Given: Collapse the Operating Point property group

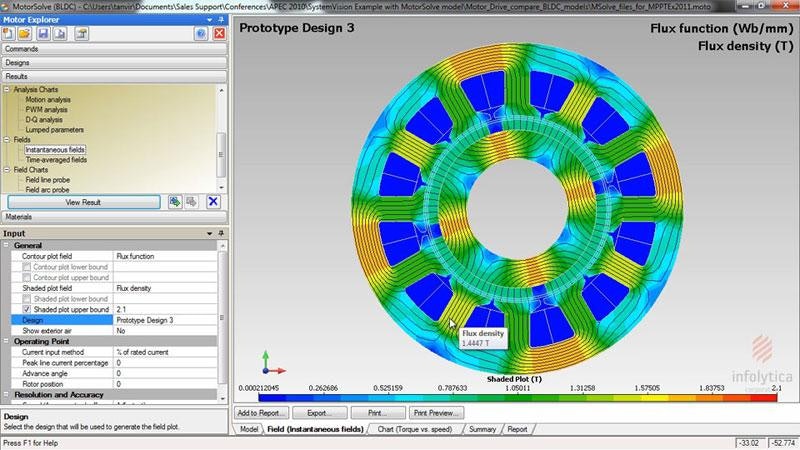Looking at the screenshot, I should [x=8, y=341].
